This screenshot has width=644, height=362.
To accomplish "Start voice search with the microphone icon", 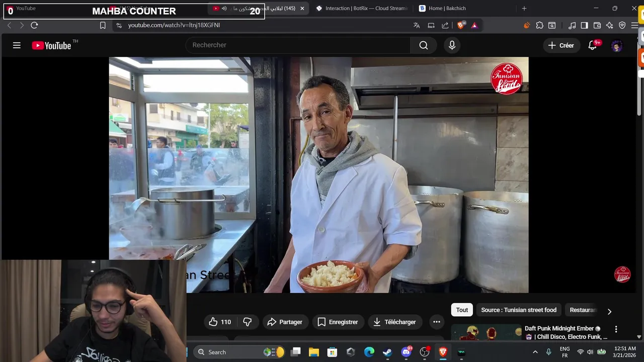I will click(452, 45).
